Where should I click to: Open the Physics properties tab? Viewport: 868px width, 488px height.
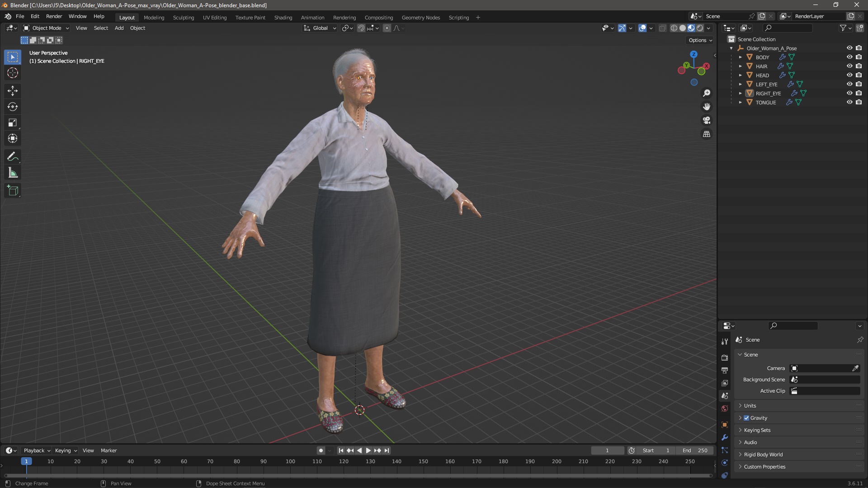[725, 463]
